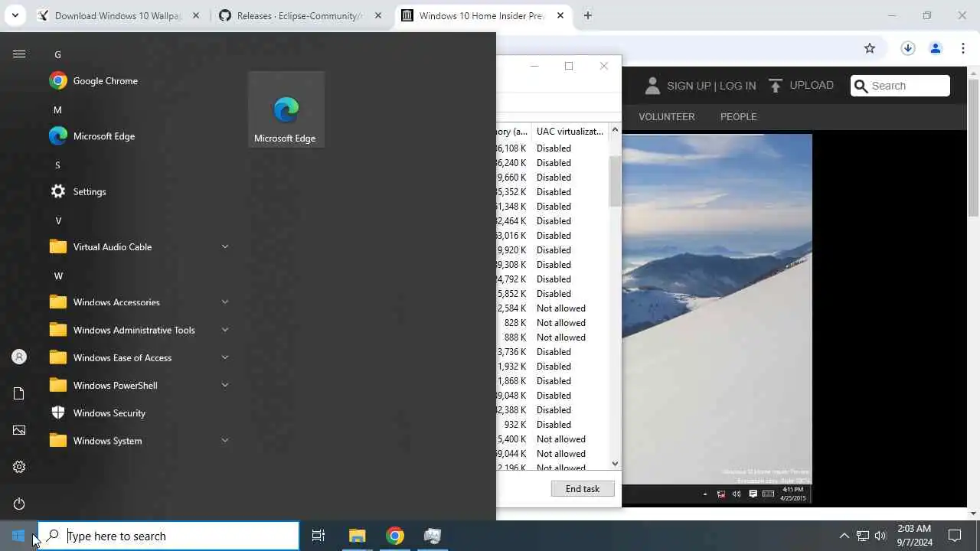Expand Windows Administrative Tools folder
Screen dimensions: 980x551
pyautogui.click(x=138, y=330)
